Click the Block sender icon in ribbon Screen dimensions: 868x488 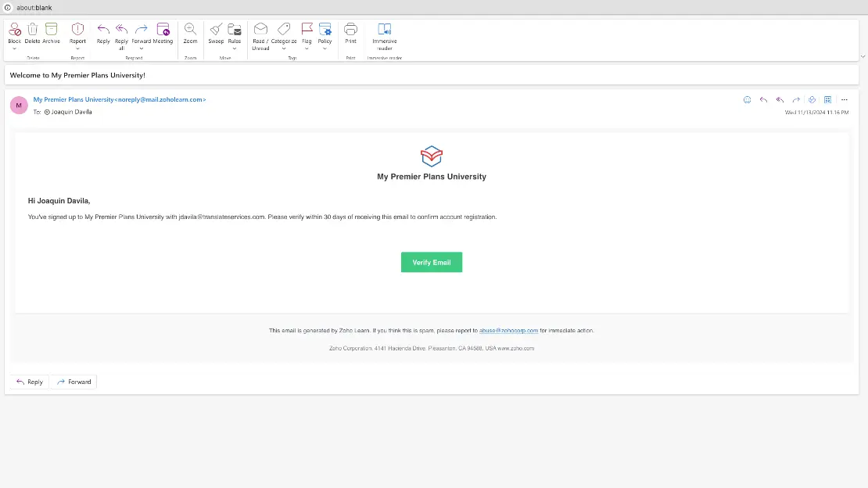coord(14,30)
